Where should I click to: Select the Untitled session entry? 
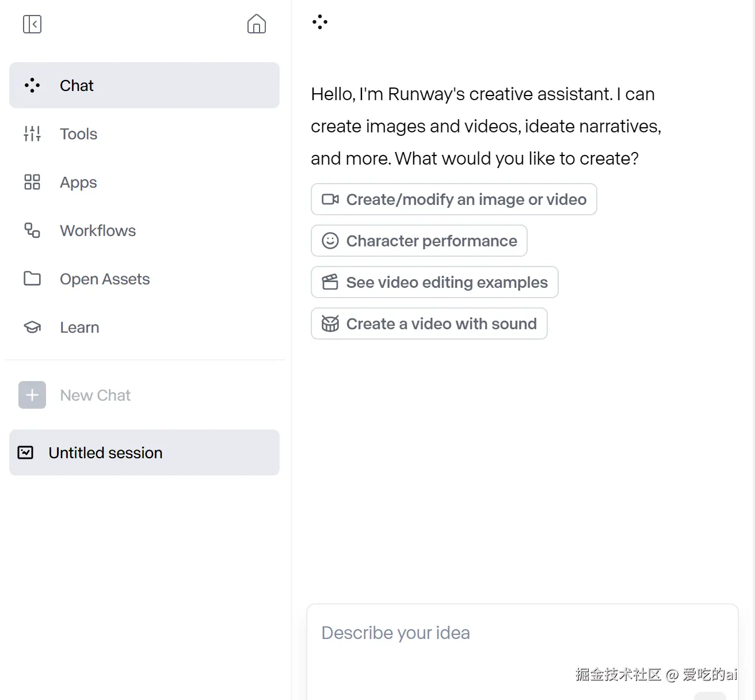pyautogui.click(x=144, y=453)
